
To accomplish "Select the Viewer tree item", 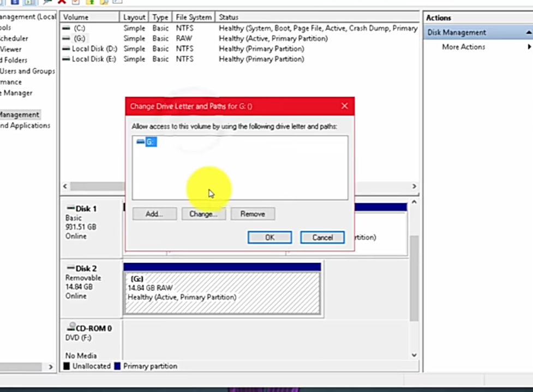I will 10,50.
